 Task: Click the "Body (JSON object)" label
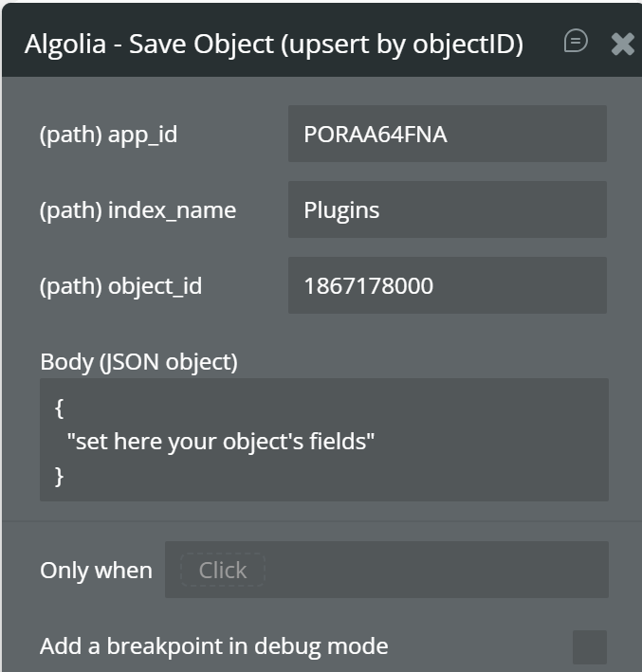138,361
